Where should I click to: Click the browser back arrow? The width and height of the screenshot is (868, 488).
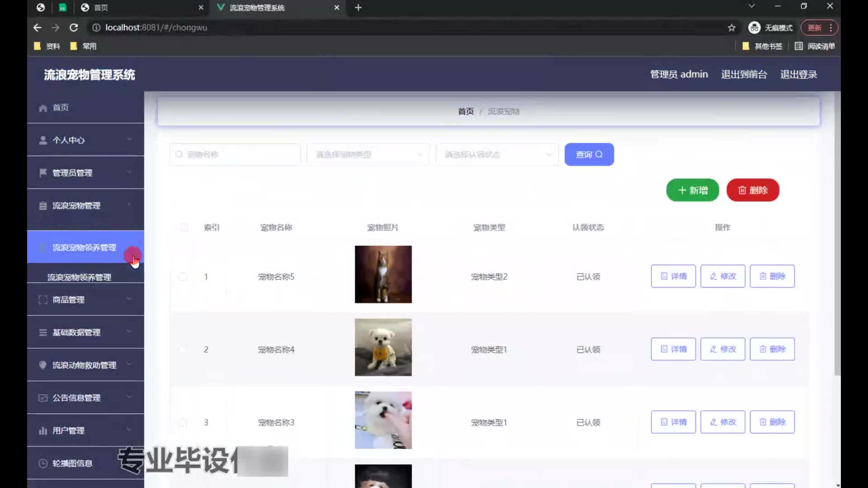[38, 28]
